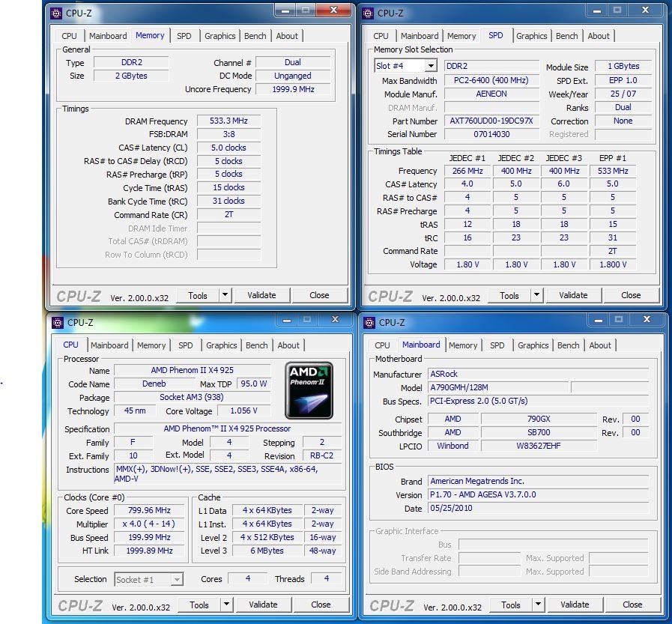
Task: Open SPD tab in Mainboard window
Action: coord(497,345)
